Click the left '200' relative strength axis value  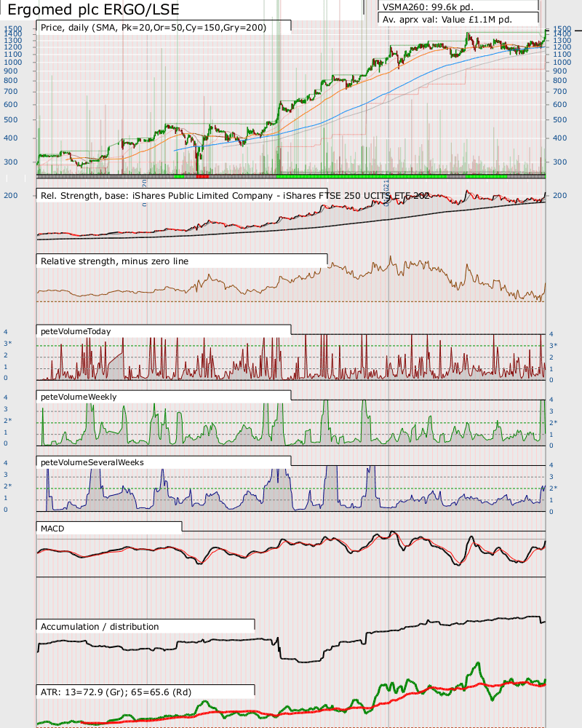[x=11, y=195]
